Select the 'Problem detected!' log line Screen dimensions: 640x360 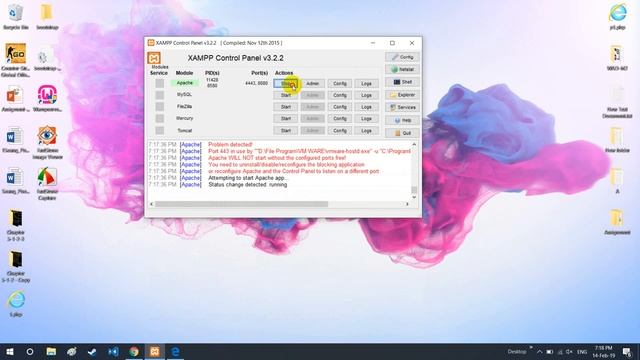(230, 144)
